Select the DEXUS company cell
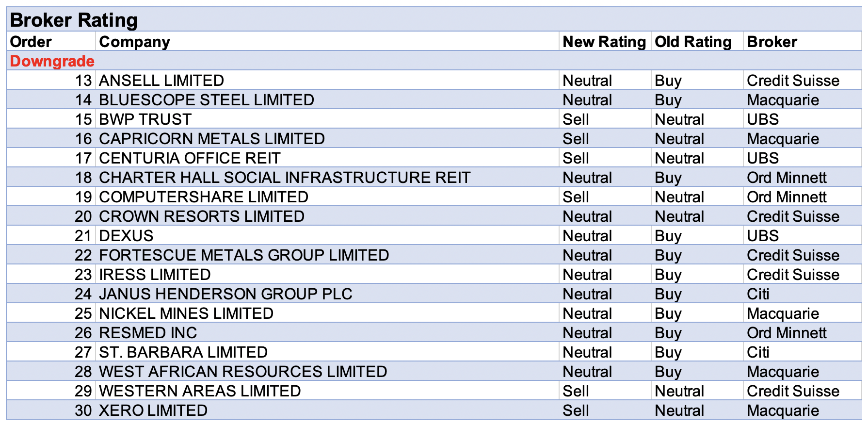Screen dimensions: 868x427 coord(126,236)
